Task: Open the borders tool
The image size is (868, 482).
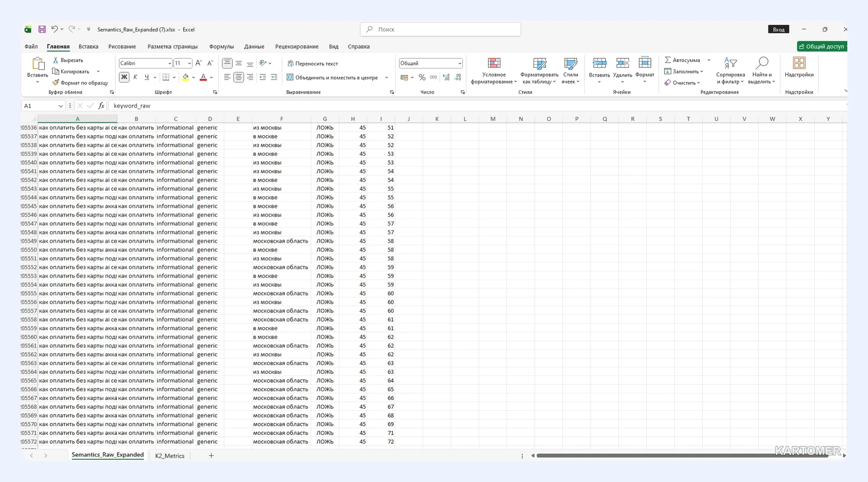Action: click(166, 77)
